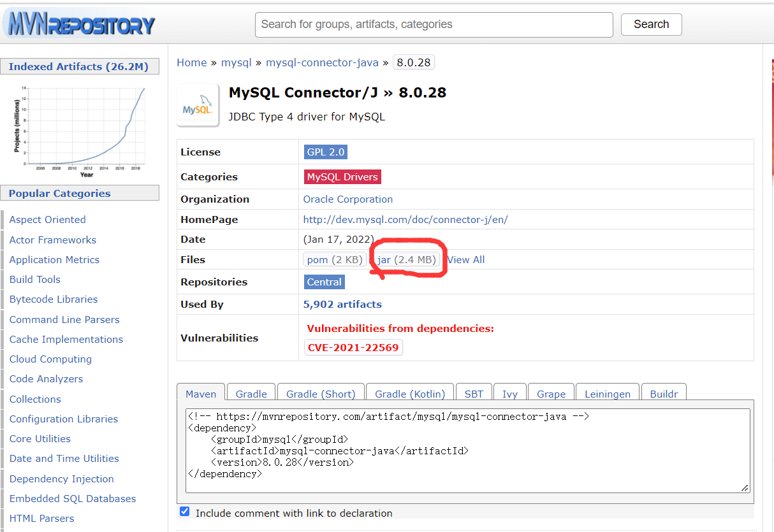Click the MVNRepository logo
Image resolution: width=774 pixels, height=532 pixels.
(x=80, y=25)
